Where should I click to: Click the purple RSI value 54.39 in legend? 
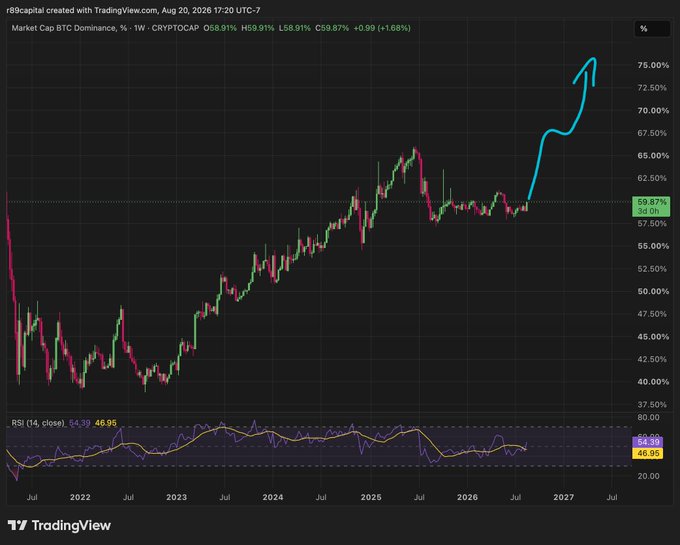tap(80, 423)
